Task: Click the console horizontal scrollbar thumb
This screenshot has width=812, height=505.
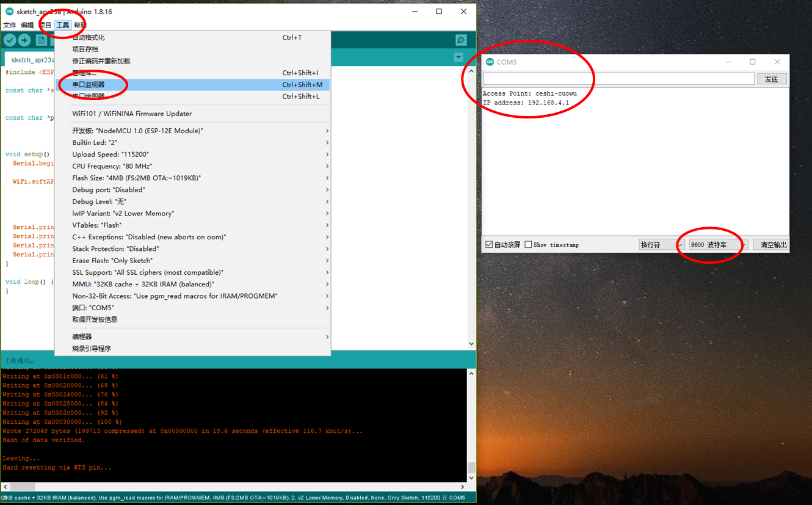Action: click(x=21, y=487)
